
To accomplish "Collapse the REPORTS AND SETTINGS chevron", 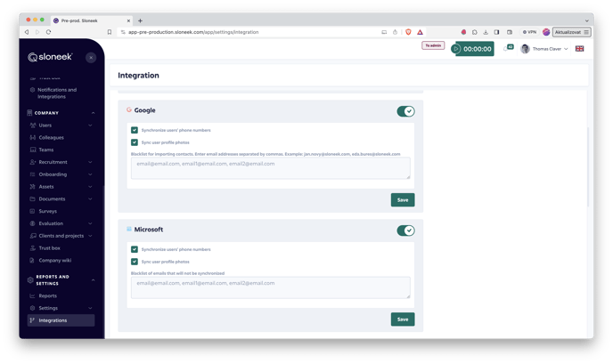I will 93,280.
